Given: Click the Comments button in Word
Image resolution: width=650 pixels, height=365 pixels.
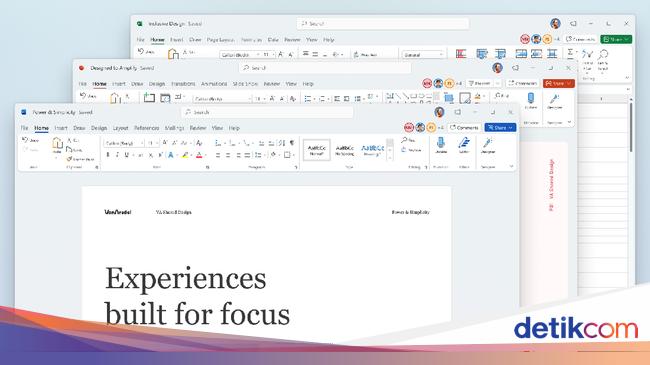Looking at the screenshot, I should (x=464, y=128).
